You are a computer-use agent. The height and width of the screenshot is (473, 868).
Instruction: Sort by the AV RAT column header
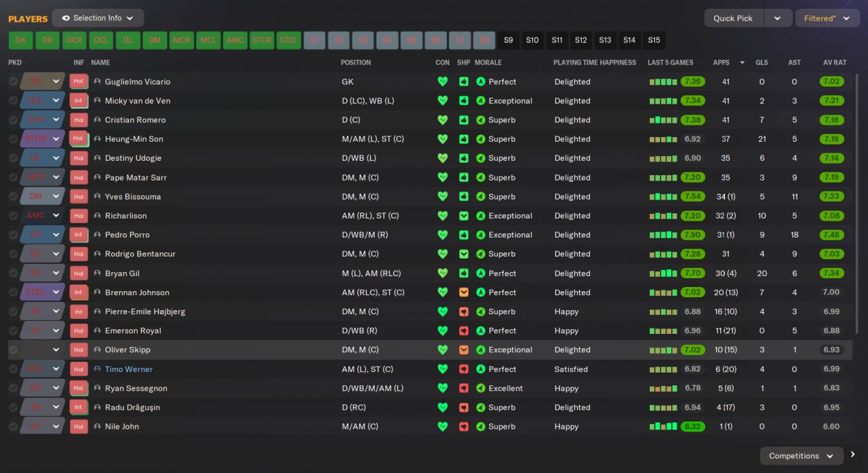[835, 62]
